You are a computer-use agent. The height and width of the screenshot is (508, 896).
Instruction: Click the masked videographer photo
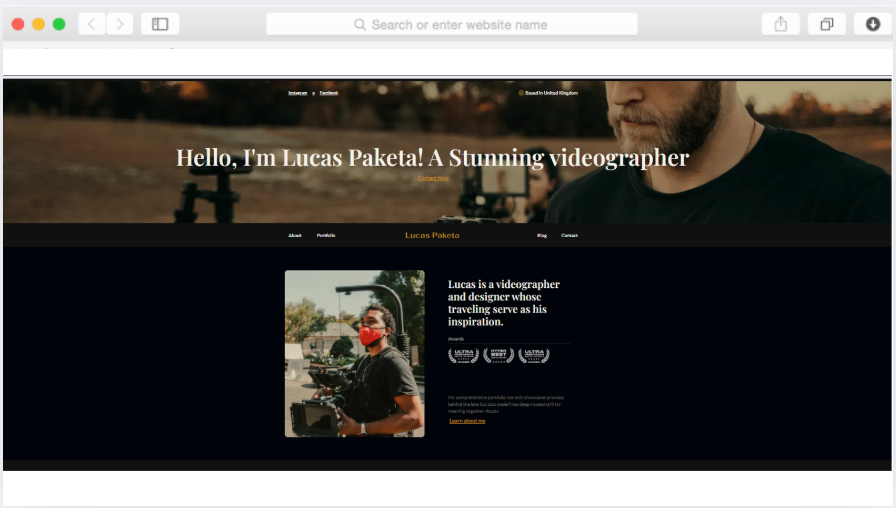pos(354,353)
